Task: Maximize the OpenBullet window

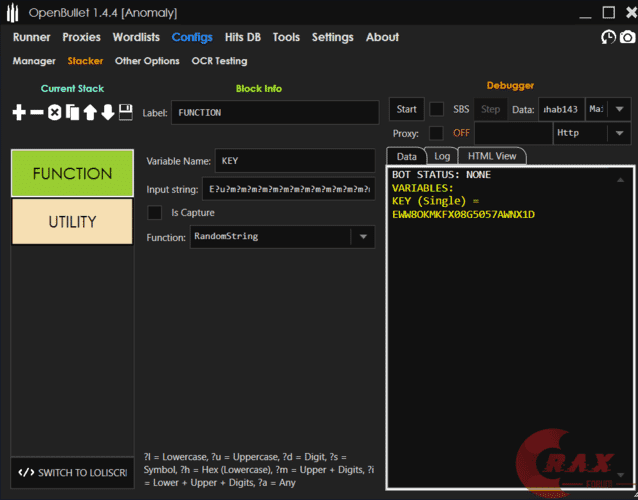Action: (609, 13)
